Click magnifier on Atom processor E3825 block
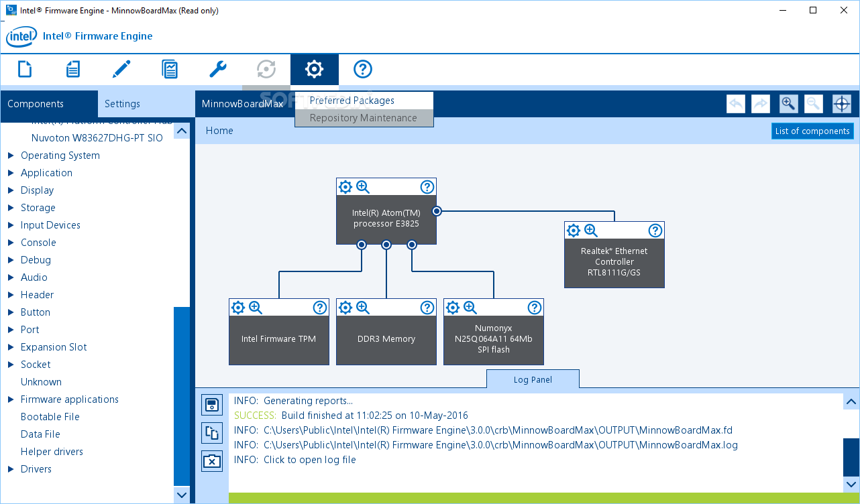 (x=363, y=187)
